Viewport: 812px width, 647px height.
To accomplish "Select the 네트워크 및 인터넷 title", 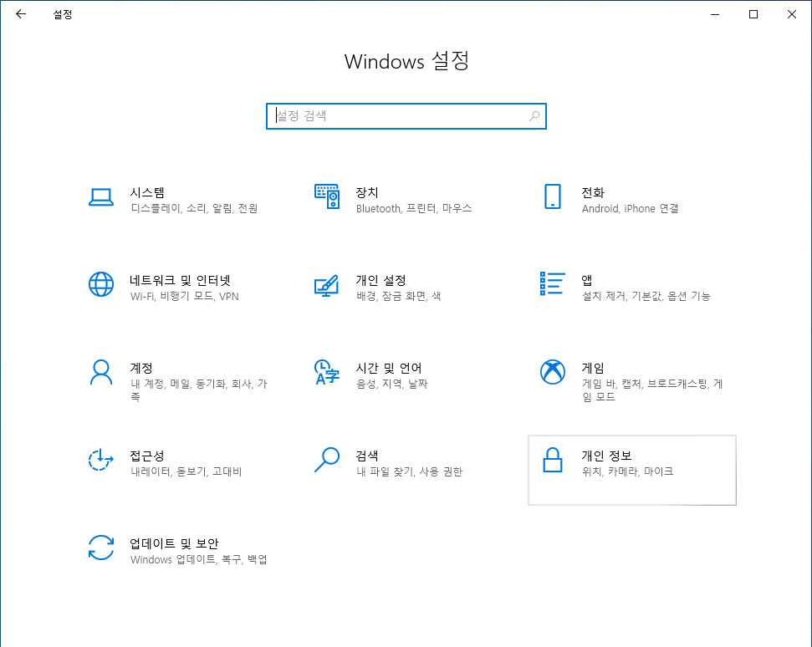I will pos(181,281).
